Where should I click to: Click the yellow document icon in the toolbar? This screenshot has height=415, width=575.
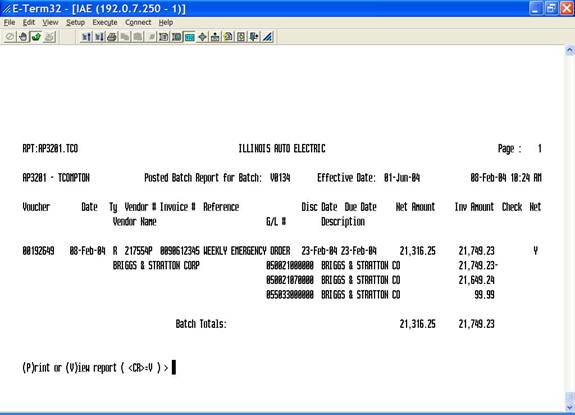228,37
